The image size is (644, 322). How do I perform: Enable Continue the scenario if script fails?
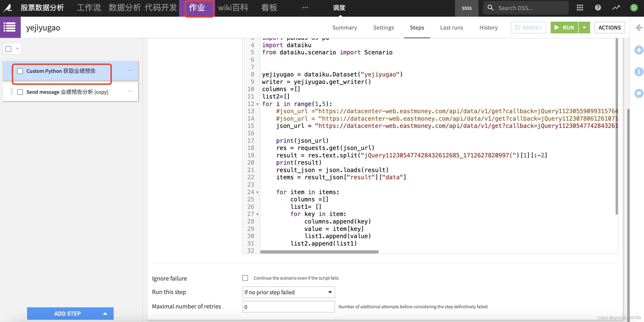(245, 278)
